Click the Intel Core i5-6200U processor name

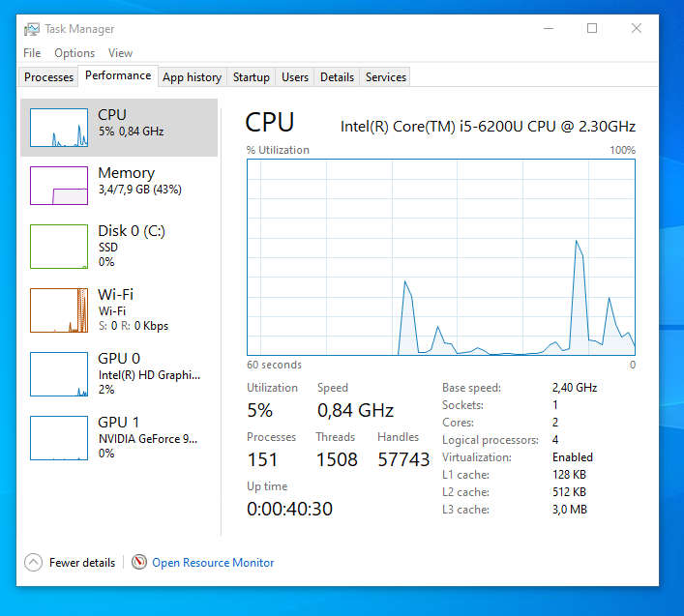click(488, 127)
